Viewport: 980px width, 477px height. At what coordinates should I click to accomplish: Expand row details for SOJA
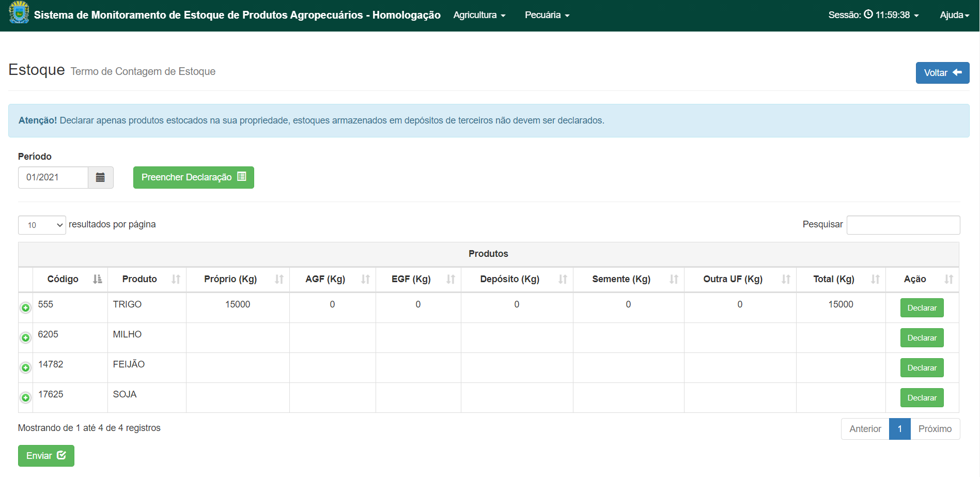point(25,398)
